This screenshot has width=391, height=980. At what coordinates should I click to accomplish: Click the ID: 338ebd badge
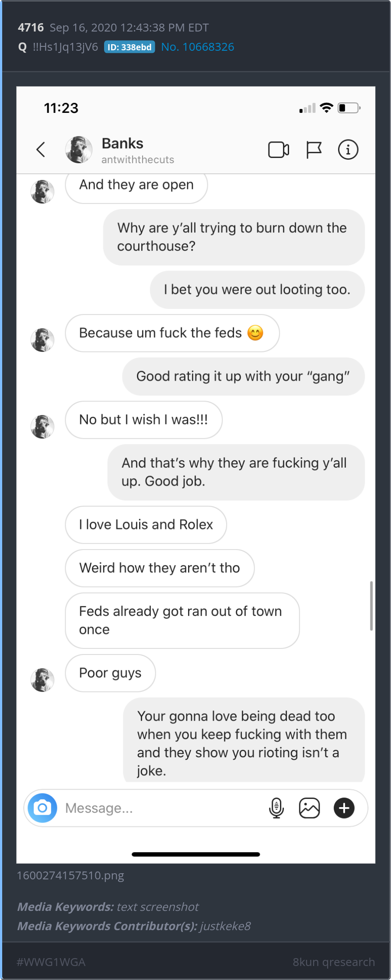click(129, 47)
